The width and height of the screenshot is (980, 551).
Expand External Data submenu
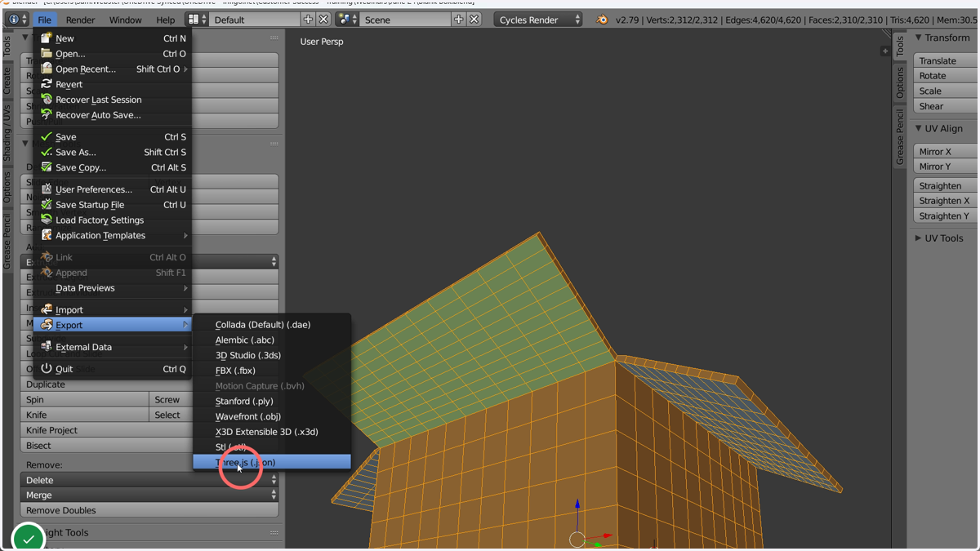pyautogui.click(x=112, y=347)
